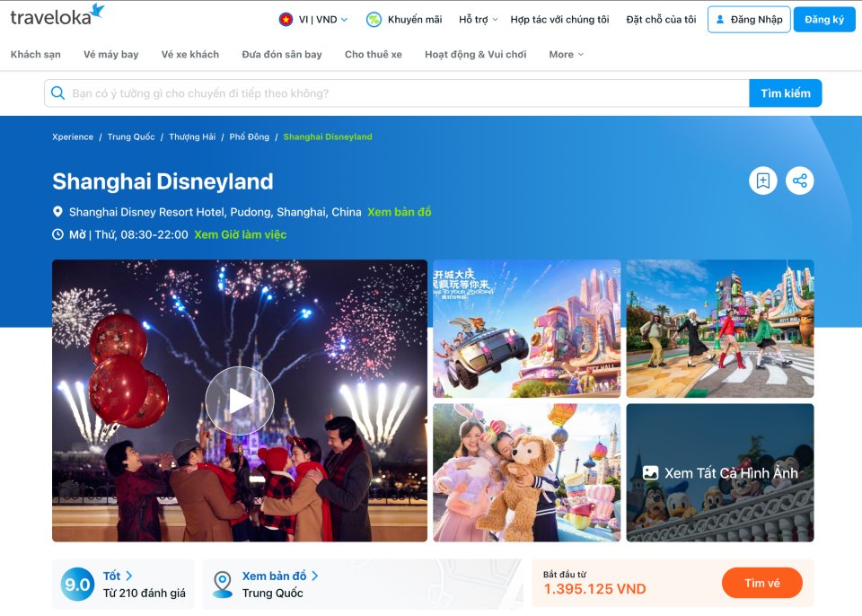The width and height of the screenshot is (862, 616).
Task: Open Xperience breadcrumb link
Action: tap(73, 137)
